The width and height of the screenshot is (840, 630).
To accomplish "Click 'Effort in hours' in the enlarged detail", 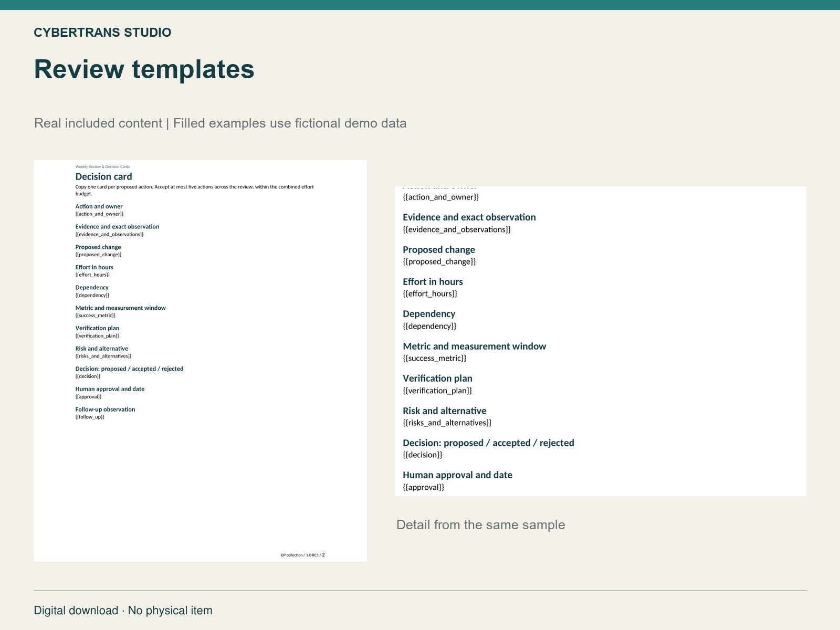I will (433, 282).
